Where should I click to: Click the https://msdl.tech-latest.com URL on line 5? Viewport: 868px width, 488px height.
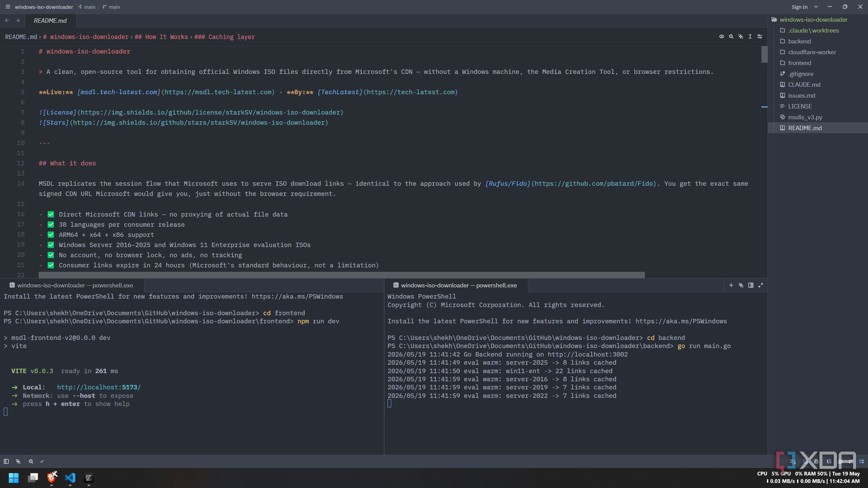(218, 92)
